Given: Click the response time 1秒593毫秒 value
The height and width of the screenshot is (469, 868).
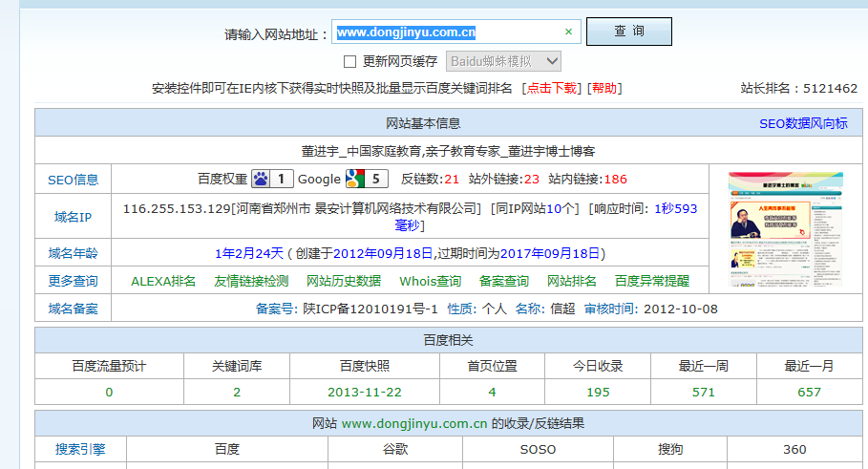Looking at the screenshot, I should (x=546, y=217).
